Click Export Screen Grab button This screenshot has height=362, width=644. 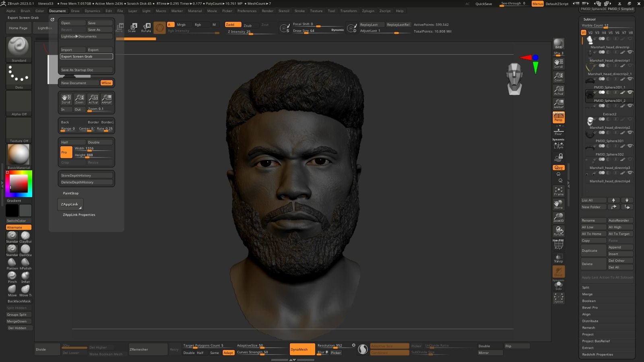point(87,56)
